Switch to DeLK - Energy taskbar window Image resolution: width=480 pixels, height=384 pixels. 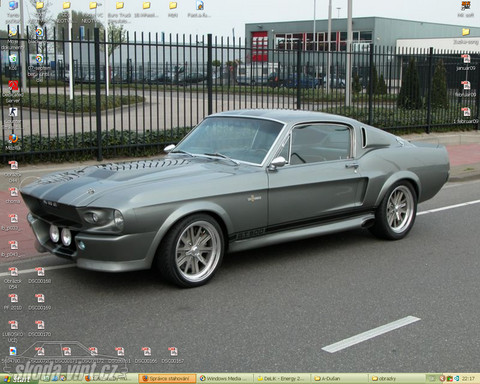tap(282, 379)
